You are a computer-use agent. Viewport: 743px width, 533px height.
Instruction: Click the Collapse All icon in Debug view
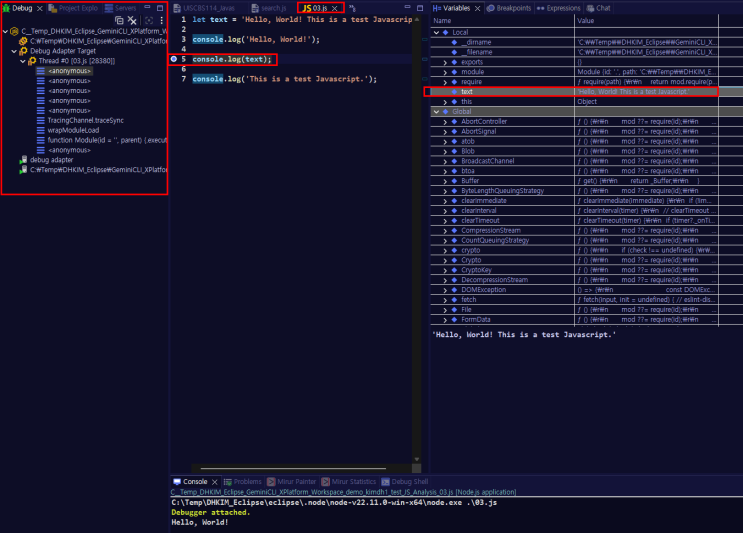[119, 20]
